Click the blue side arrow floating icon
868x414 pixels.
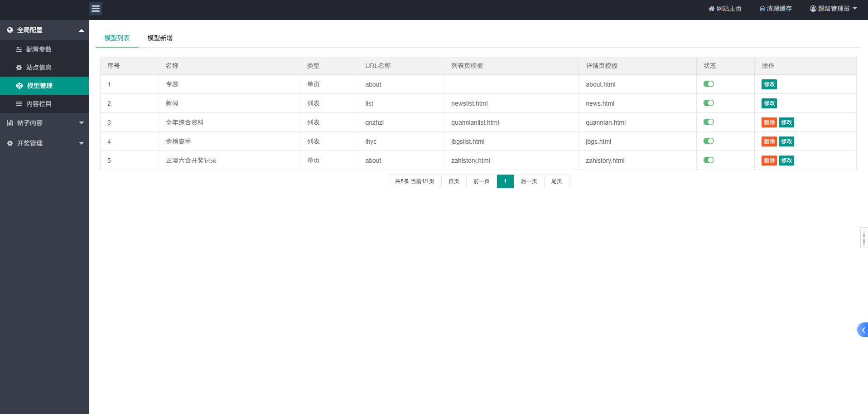863,330
